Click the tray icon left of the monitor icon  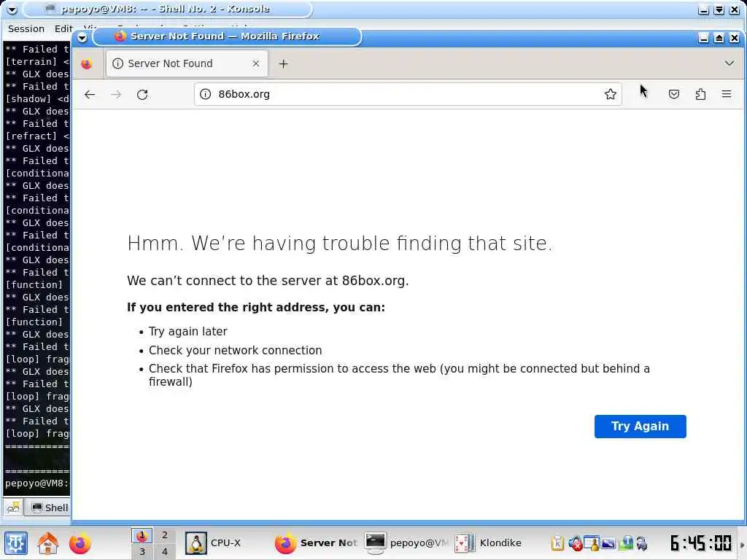pos(591,542)
